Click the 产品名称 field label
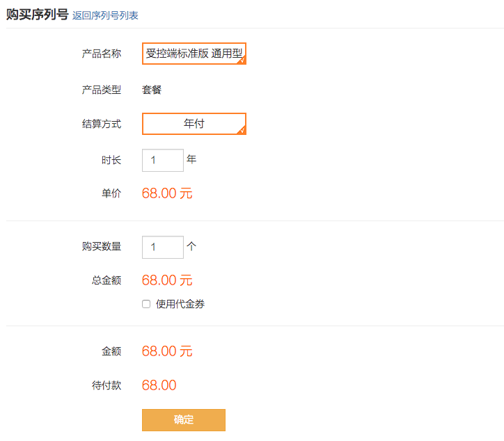504x441 pixels. (102, 54)
